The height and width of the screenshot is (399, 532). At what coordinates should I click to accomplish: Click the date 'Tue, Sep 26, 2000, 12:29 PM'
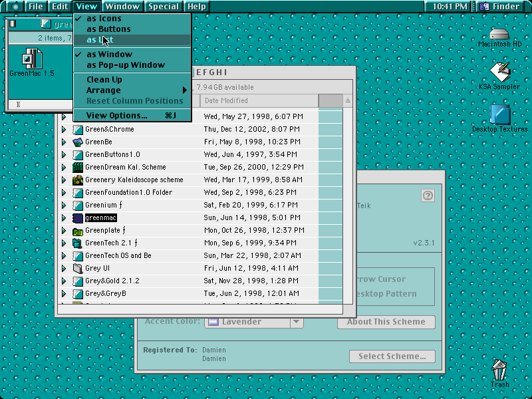click(254, 168)
